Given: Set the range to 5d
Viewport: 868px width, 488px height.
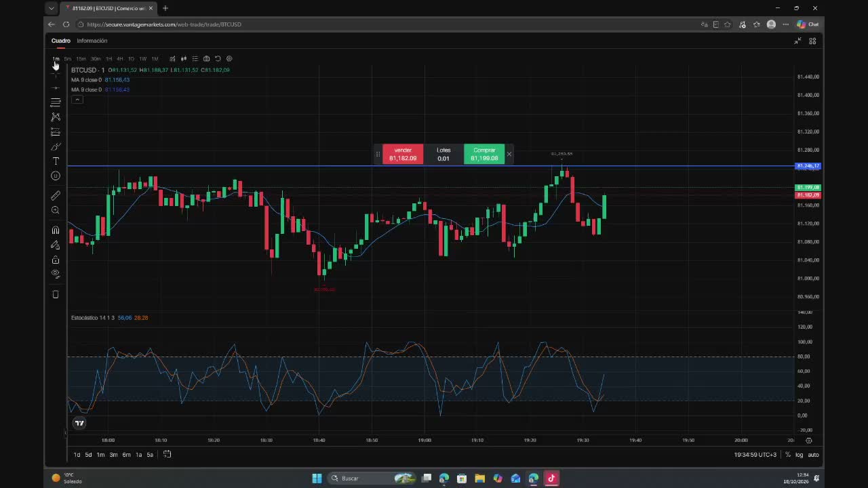Looking at the screenshot, I should pos(88,455).
